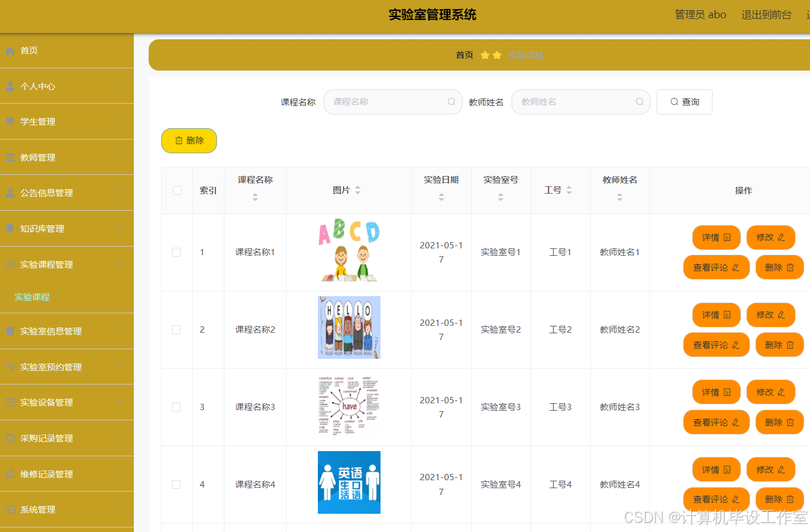
Task: Click the 个人中心 person icon
Action: click(10, 86)
